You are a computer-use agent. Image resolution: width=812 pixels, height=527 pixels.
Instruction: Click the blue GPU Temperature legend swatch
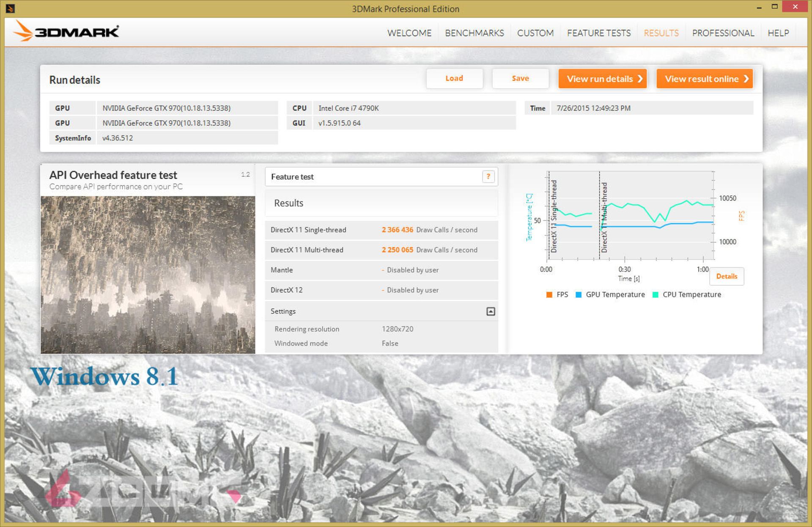tap(579, 295)
